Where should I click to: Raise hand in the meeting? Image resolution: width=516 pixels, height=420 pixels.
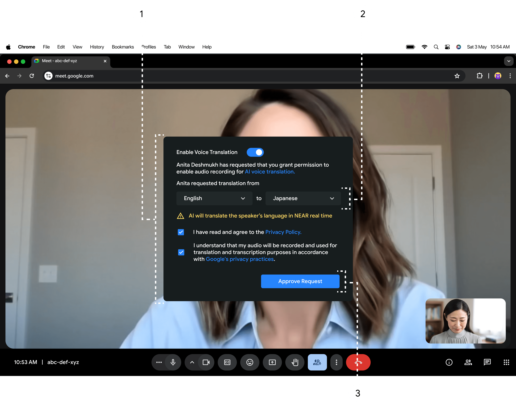[295, 362]
